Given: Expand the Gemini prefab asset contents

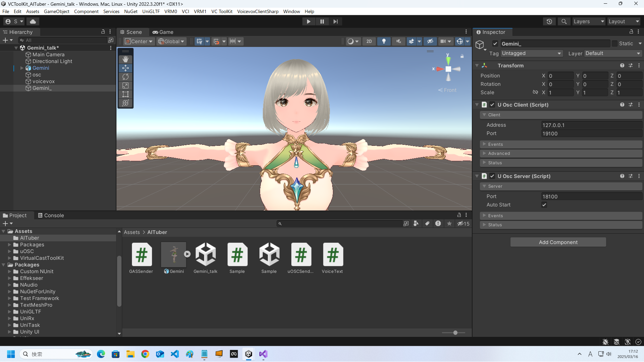Looking at the screenshot, I should tap(187, 254).
